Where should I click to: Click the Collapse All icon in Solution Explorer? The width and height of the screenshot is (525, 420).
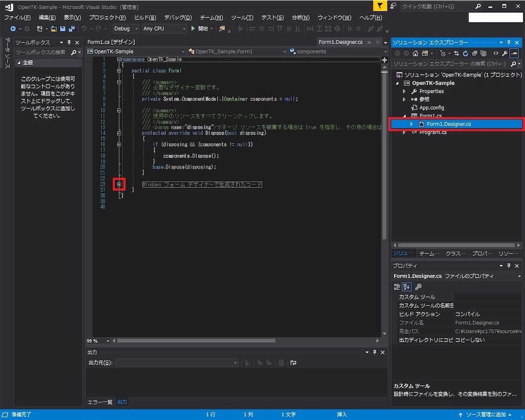(474, 53)
